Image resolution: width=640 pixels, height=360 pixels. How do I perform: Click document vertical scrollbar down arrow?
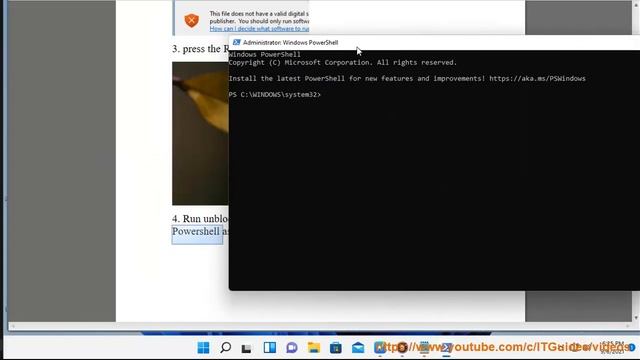pos(636,318)
